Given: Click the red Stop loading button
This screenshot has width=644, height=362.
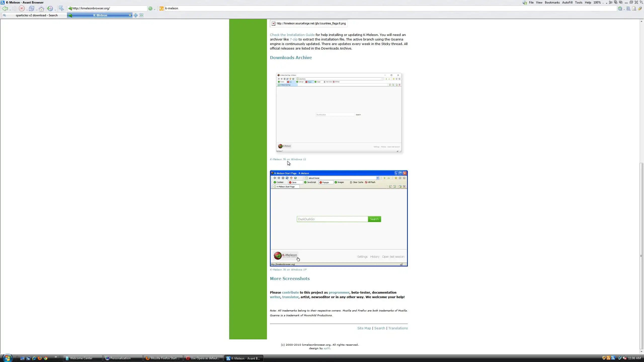Looking at the screenshot, I should pos(22,9).
